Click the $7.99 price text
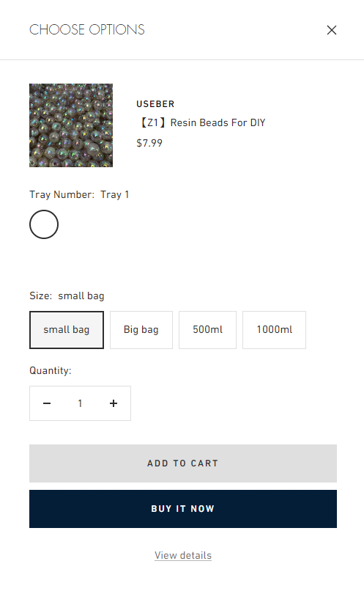Image resolution: width=364 pixels, height=594 pixels. point(149,143)
